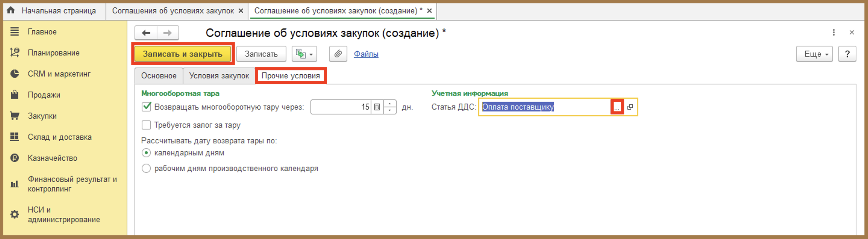Screen dimensions: 868x239
Task: Enable Требуется залог за тару checkbox
Action: 146,125
